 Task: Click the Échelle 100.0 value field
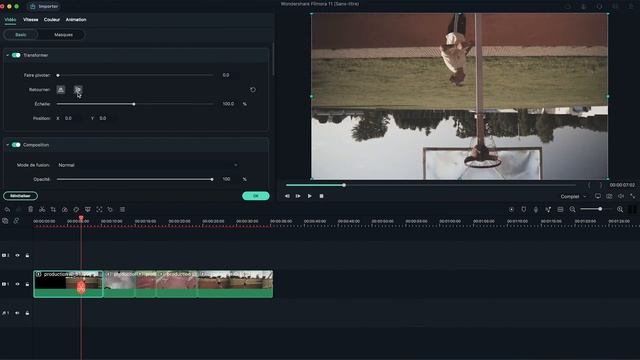(x=229, y=104)
